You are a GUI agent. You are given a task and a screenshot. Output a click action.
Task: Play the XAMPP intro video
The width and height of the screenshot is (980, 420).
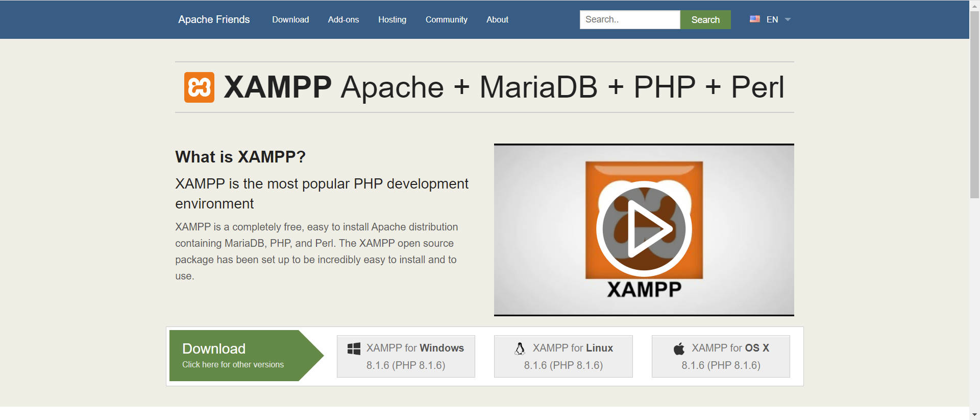(x=644, y=229)
